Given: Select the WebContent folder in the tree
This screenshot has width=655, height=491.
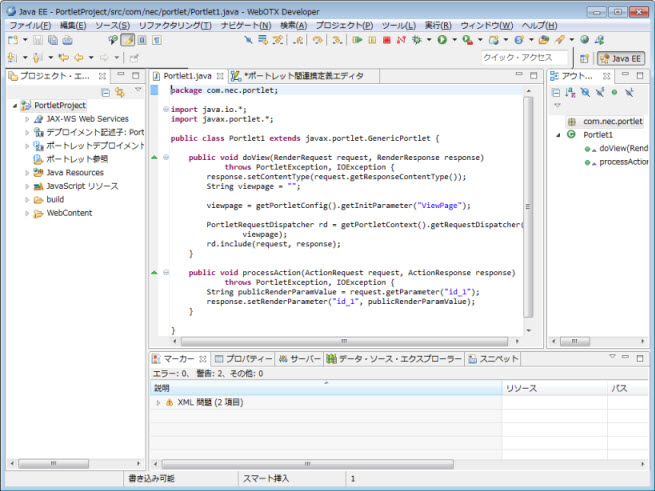Looking at the screenshot, I should (68, 212).
